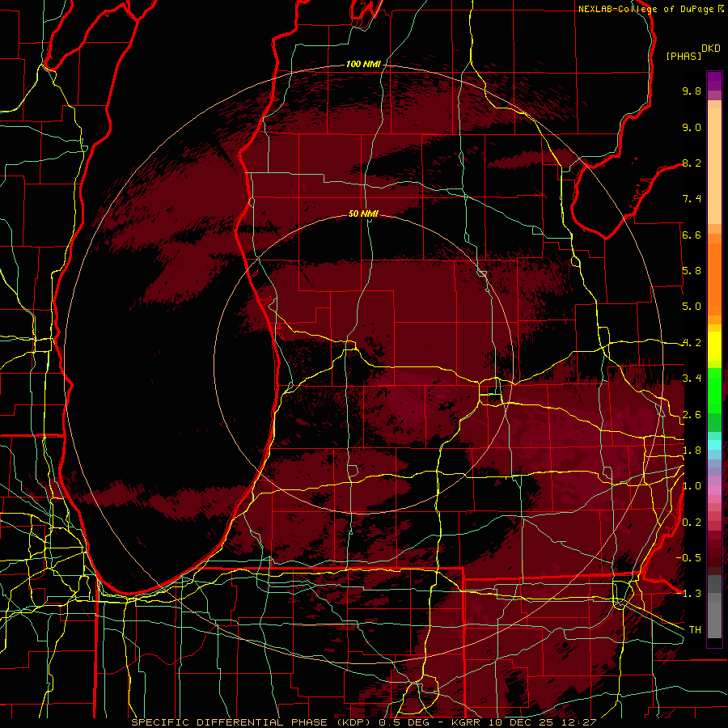728x728 pixels.
Task: Pick the purple segment atop the color scale
Action: tap(714, 81)
